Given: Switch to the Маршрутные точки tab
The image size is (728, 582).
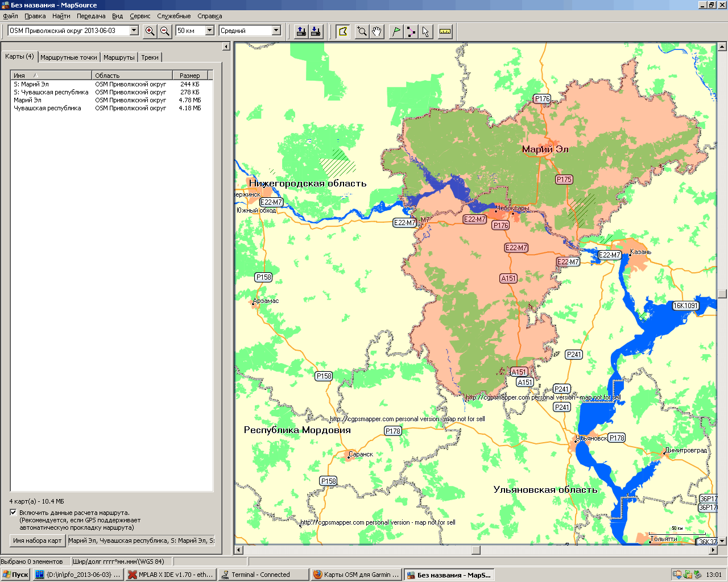Looking at the screenshot, I should coord(69,57).
